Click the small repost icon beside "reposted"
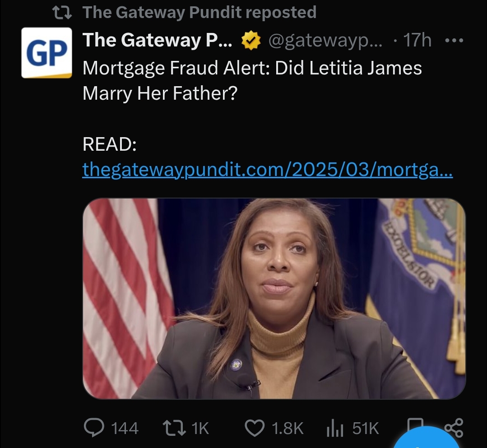This screenshot has width=487, height=448. tap(62, 12)
